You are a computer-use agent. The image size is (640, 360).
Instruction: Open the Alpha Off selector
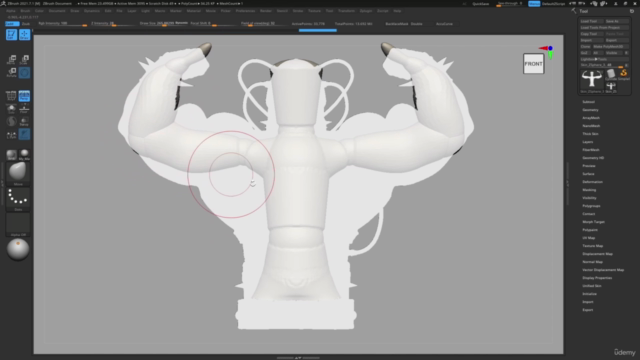[18, 225]
